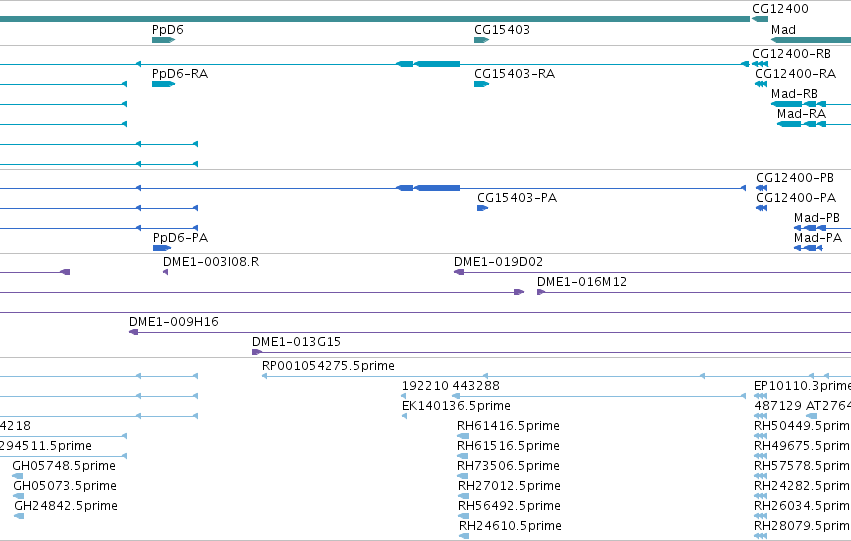The height and width of the screenshot is (541, 851).
Task: Click the 487129 EST label
Action: pos(778,406)
